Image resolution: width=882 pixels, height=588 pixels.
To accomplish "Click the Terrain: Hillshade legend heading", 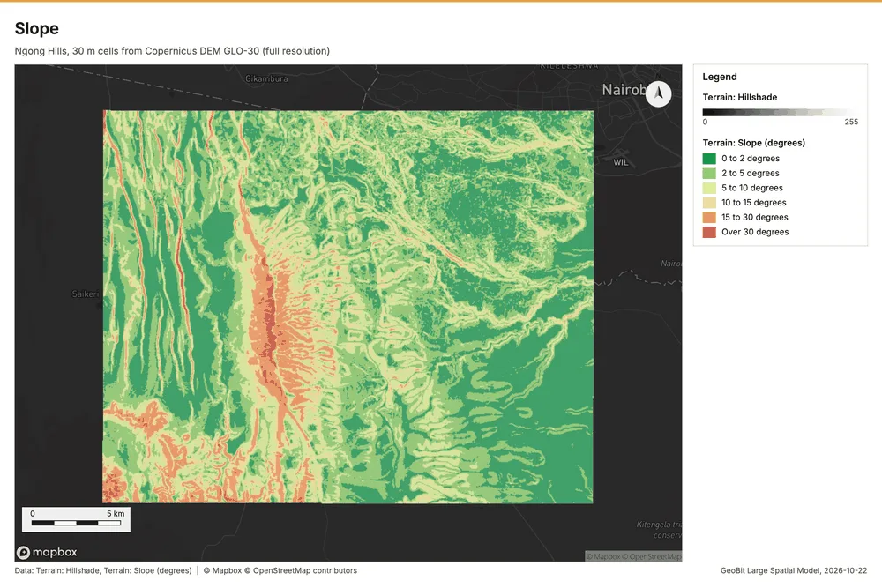I will tap(740, 97).
